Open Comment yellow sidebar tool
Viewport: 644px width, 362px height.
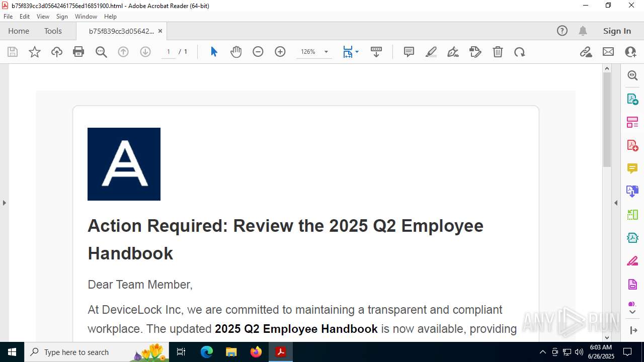pos(632,168)
